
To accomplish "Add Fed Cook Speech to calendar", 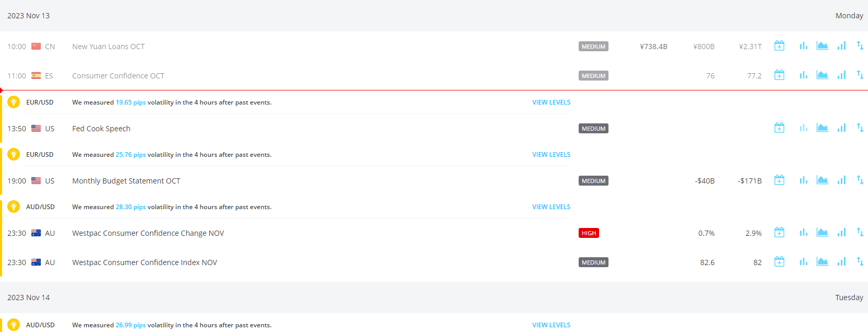I will point(779,128).
